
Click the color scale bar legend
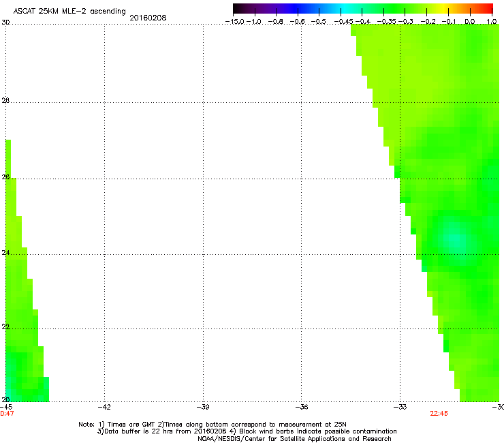363,9
